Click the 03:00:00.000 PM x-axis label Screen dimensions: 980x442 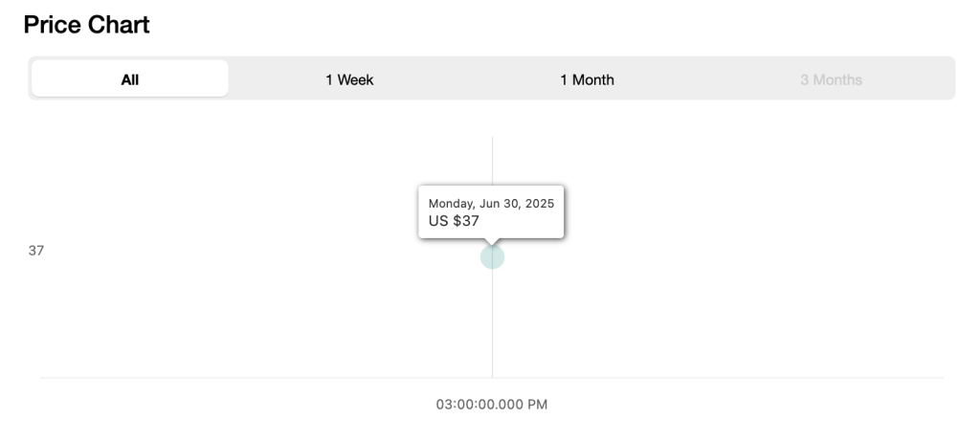pos(492,405)
